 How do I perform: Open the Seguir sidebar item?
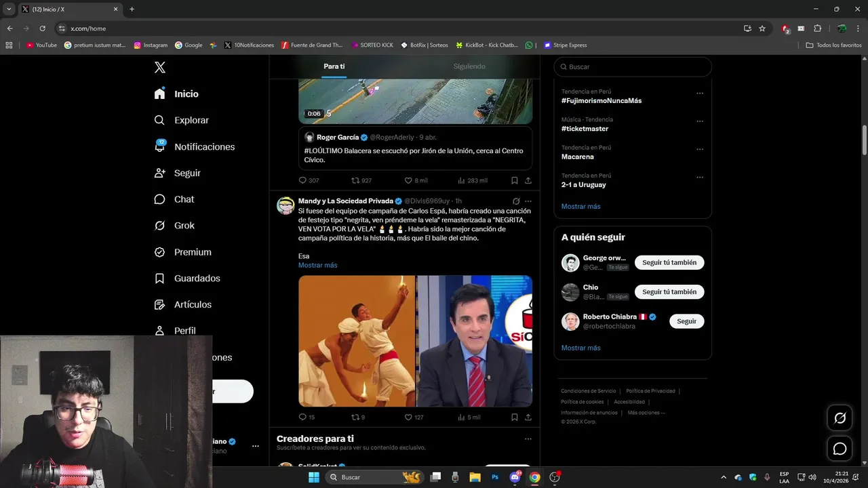(x=178, y=173)
